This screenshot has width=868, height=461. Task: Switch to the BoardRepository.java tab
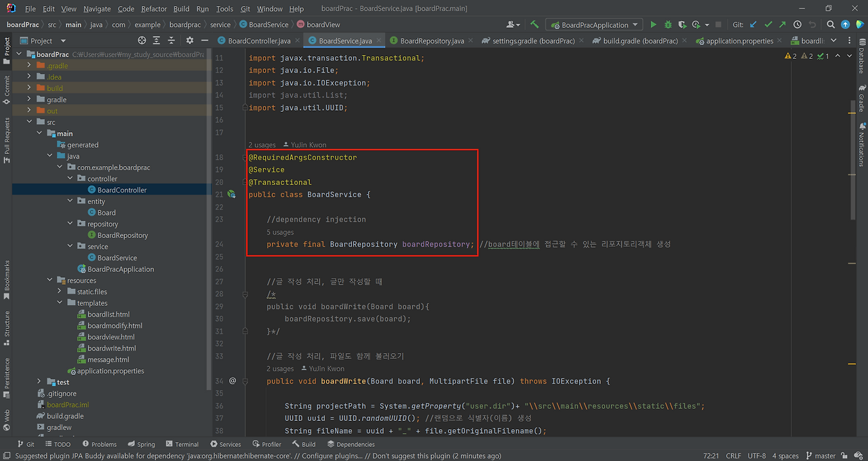pos(432,40)
